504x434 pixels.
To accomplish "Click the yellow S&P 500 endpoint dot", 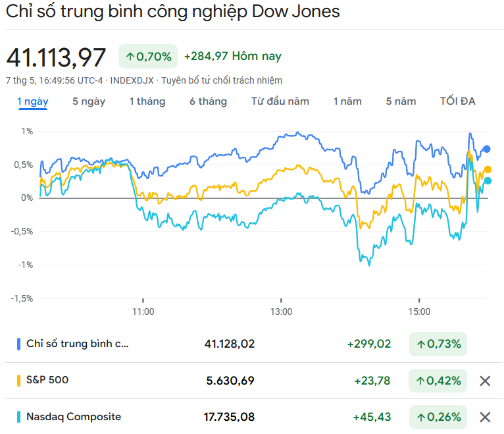I will click(488, 169).
